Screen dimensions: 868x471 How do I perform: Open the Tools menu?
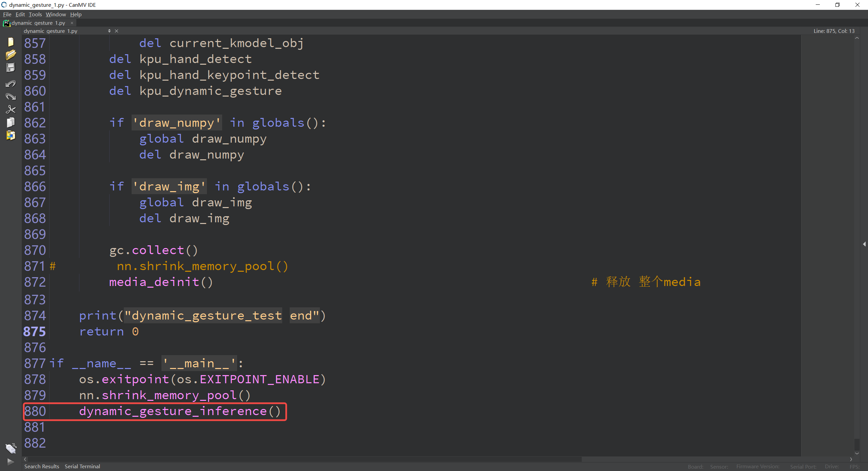click(35, 14)
